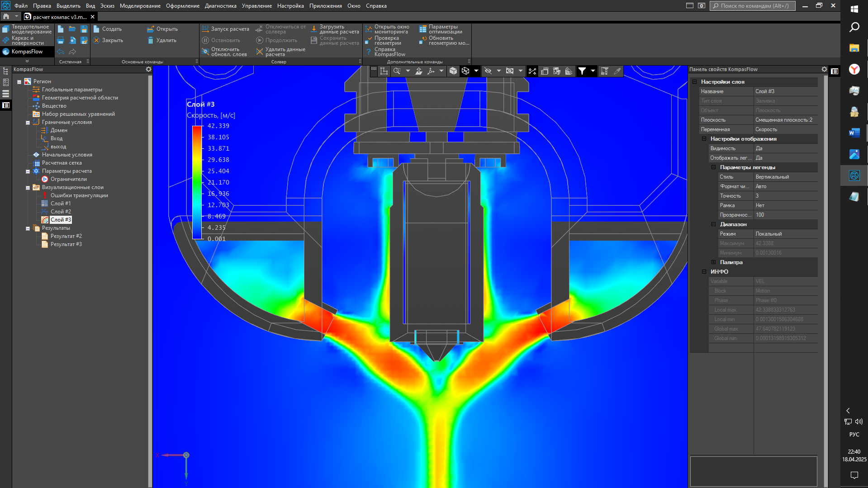Viewport: 868px width, 488px height.
Task: Open Yandex Browser from the taskbar
Action: click(854, 69)
